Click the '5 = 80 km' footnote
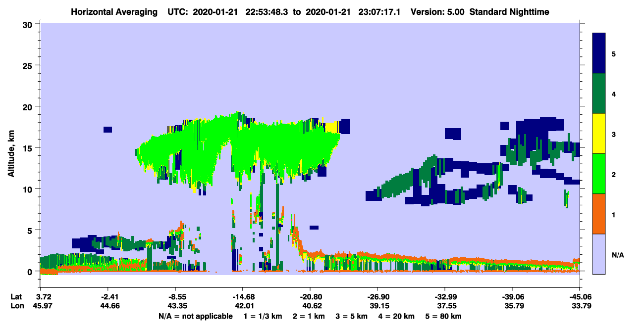 tap(444, 316)
